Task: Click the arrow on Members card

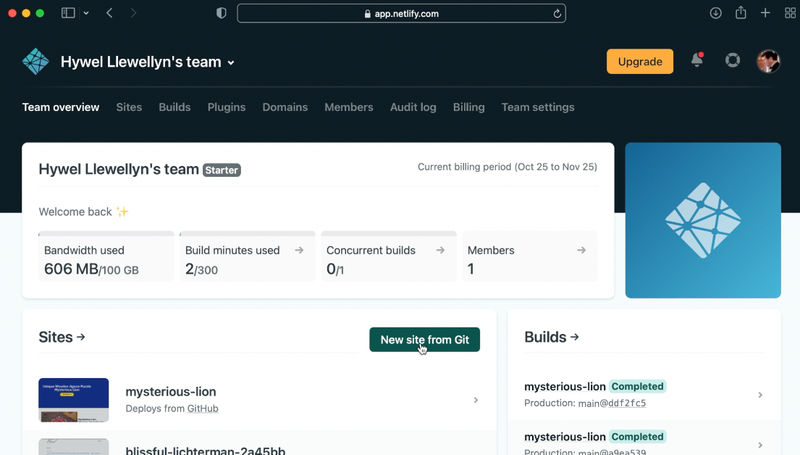Action: (581, 250)
